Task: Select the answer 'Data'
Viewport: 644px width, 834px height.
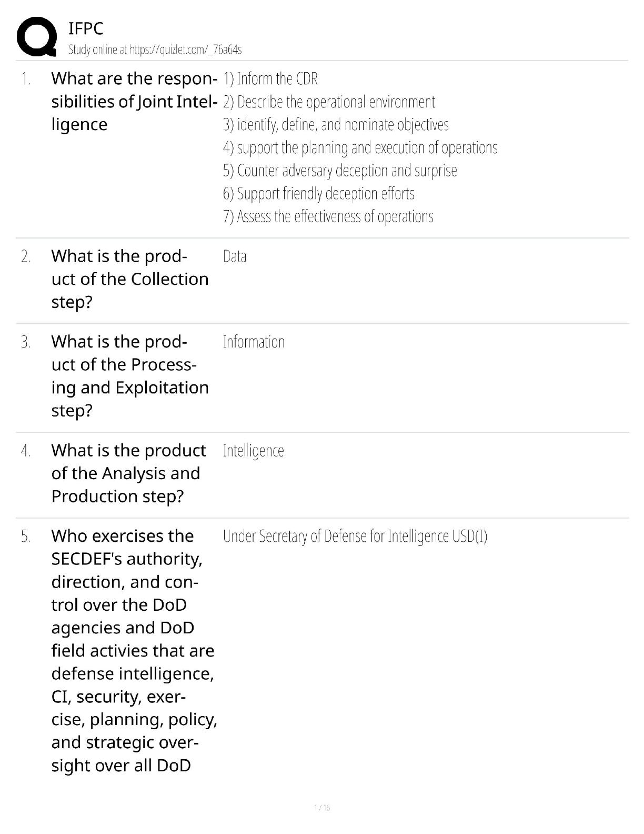Action: coord(235,256)
